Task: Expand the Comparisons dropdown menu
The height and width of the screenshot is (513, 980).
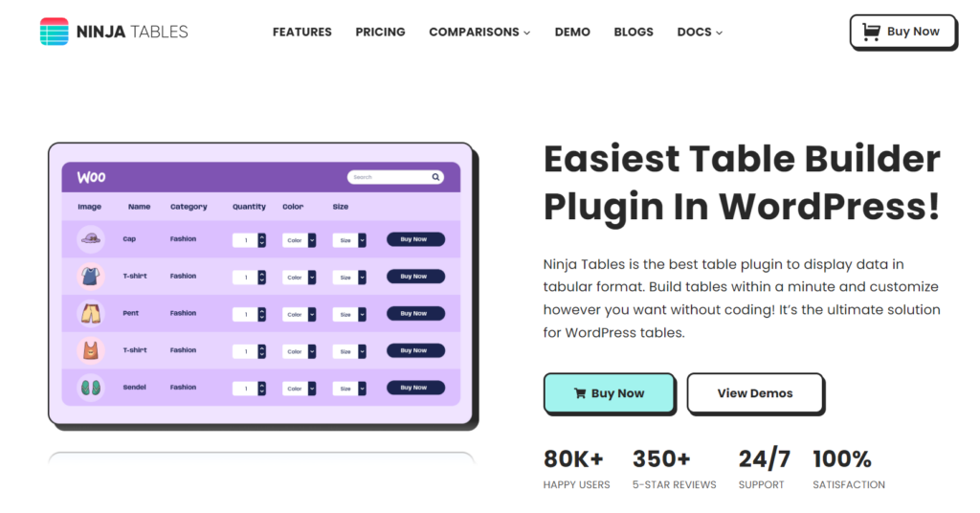Action: click(x=479, y=32)
